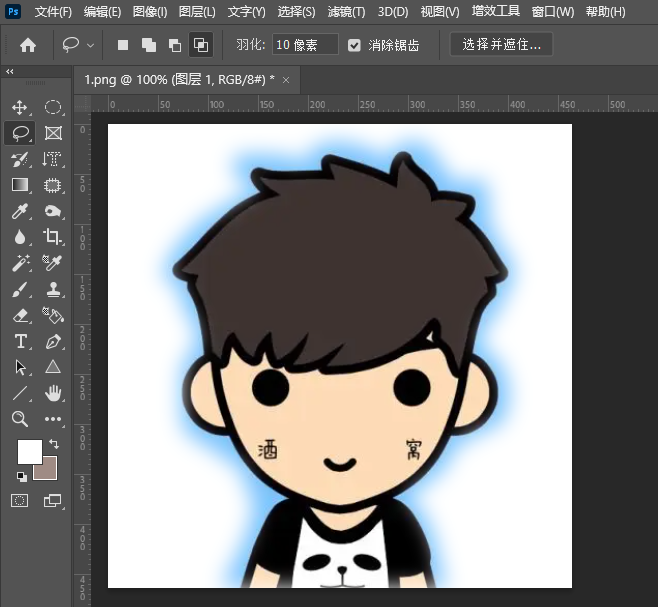Select the Magic Wand tool

tap(20, 263)
